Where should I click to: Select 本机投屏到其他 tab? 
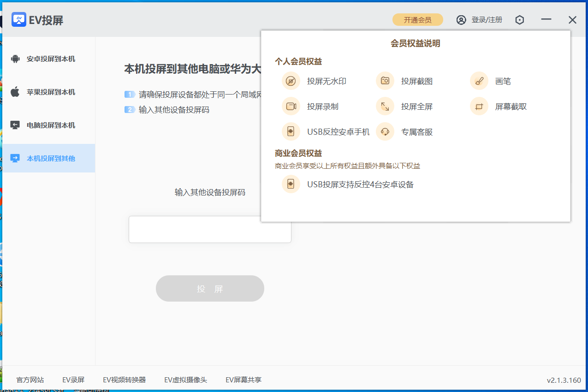point(48,158)
